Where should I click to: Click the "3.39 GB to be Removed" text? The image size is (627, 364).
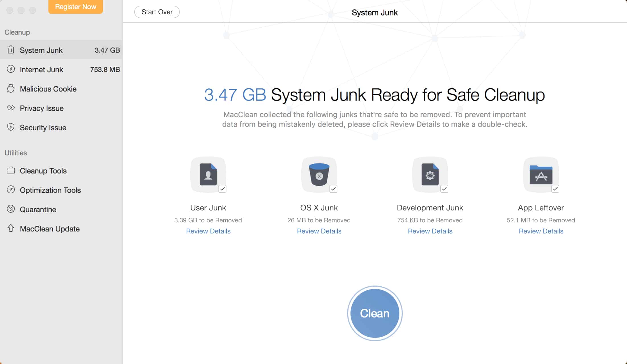click(x=208, y=220)
